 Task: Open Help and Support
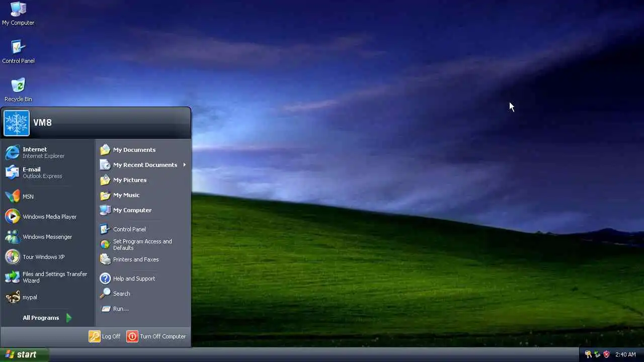pos(143,279)
